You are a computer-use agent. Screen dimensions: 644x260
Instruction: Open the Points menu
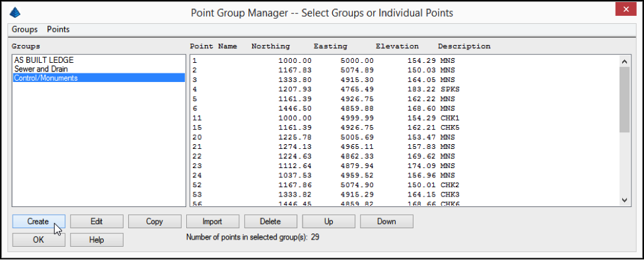coord(58,29)
